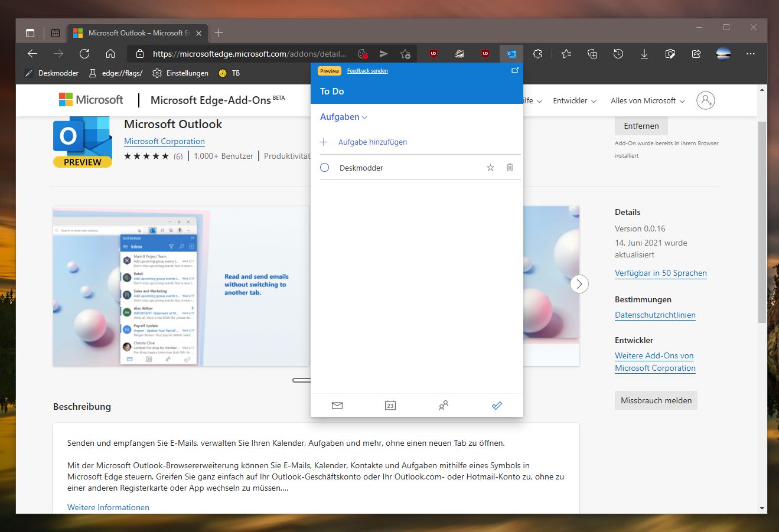Go to the browser home page
Viewport: 779px width, 532px height.
(x=110, y=54)
